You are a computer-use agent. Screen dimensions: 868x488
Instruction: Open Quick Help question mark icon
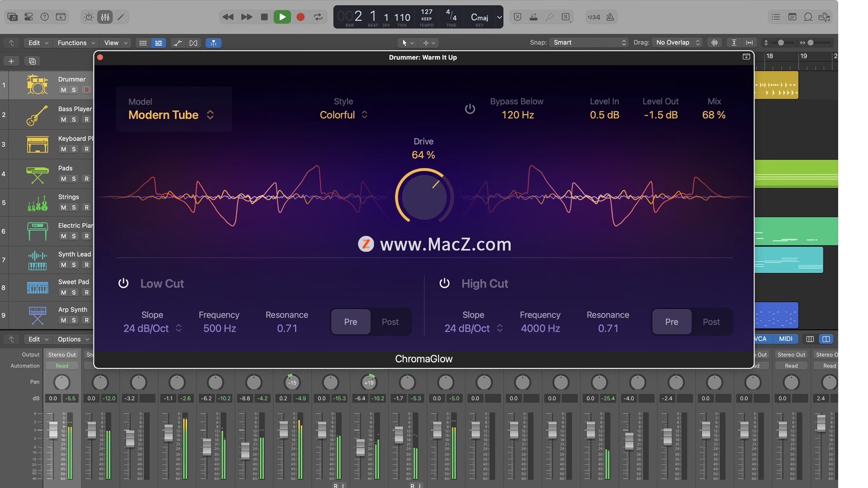coord(44,17)
